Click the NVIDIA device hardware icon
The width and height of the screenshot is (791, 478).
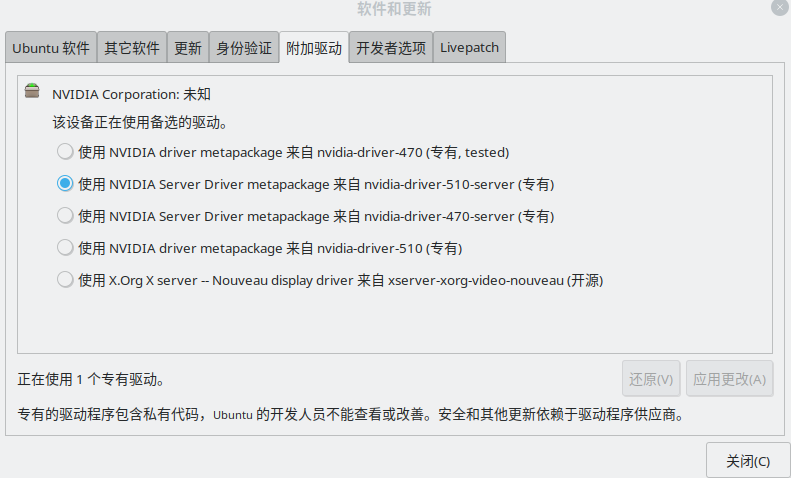click(32, 91)
